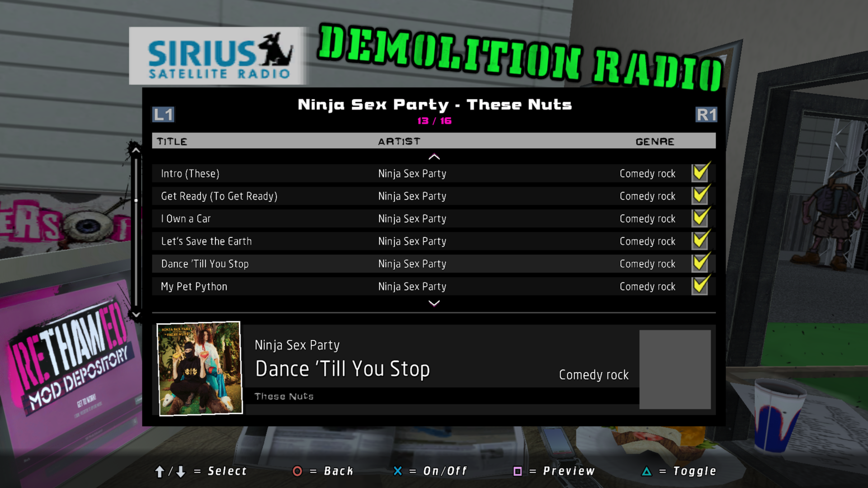Click the scrollbar's bottom down arrow

pos(136,314)
